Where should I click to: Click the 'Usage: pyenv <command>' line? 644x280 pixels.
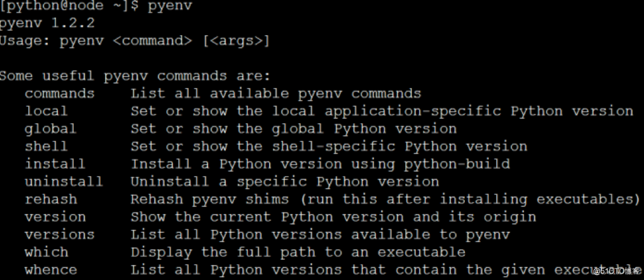coord(135,41)
